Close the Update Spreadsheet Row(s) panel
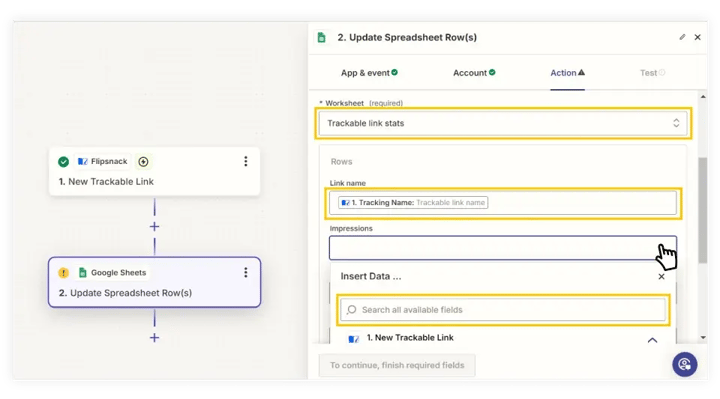Screen dimensions: 720x399 698,37
